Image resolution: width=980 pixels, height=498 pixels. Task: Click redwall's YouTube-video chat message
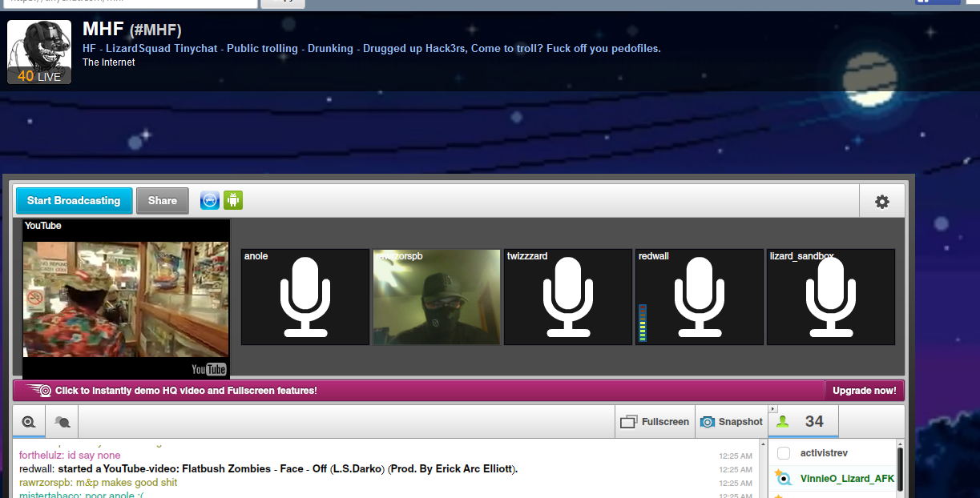(268, 469)
